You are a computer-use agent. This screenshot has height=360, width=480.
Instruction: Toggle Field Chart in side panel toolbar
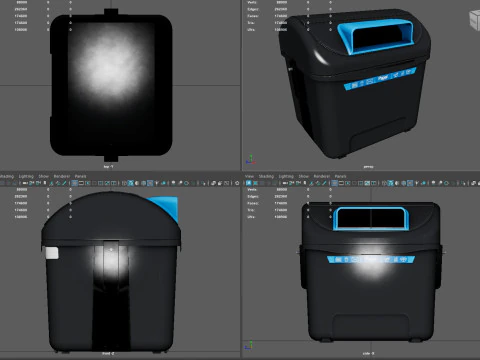(361, 183)
